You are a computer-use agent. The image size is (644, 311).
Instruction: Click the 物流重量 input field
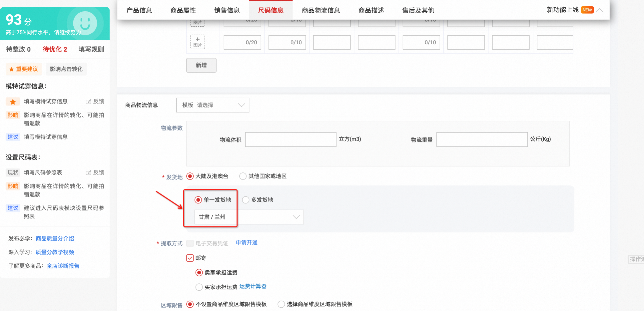[x=482, y=140]
